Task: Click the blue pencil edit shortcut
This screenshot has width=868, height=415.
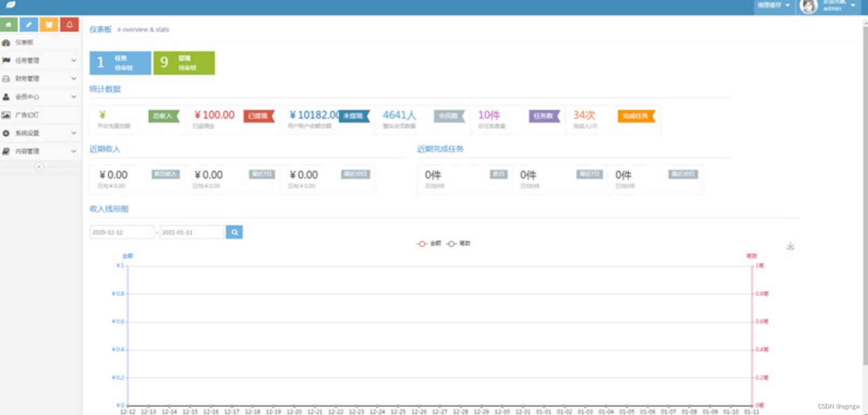Action: coord(29,25)
